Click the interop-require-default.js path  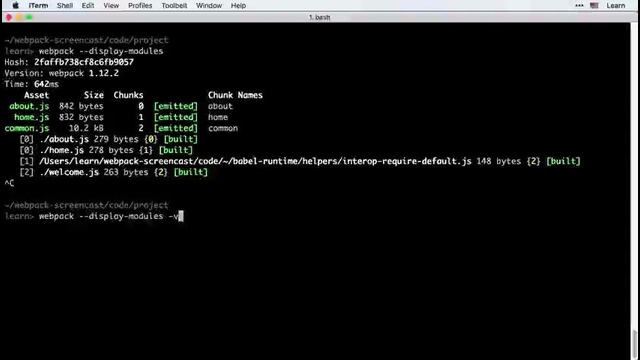click(x=256, y=161)
